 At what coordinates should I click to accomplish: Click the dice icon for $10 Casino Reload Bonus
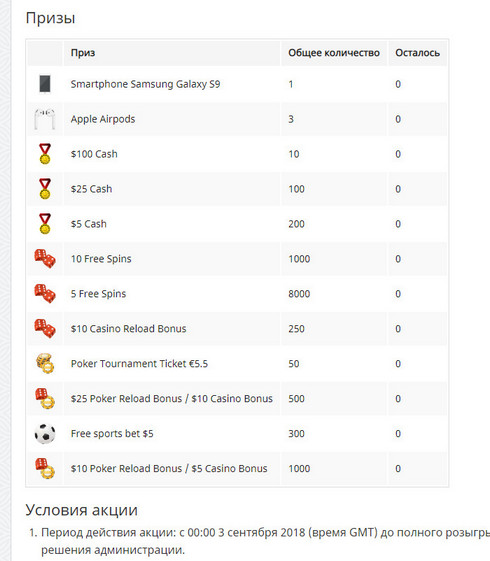(x=45, y=328)
